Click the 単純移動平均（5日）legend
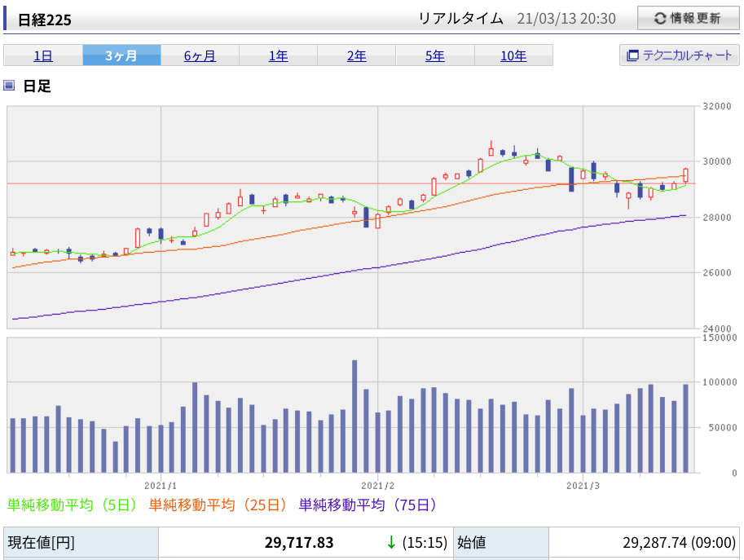The image size is (744, 560). click(73, 505)
